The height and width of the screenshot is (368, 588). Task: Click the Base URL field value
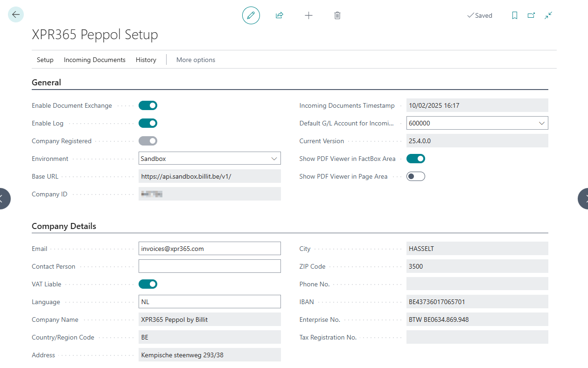[210, 176]
